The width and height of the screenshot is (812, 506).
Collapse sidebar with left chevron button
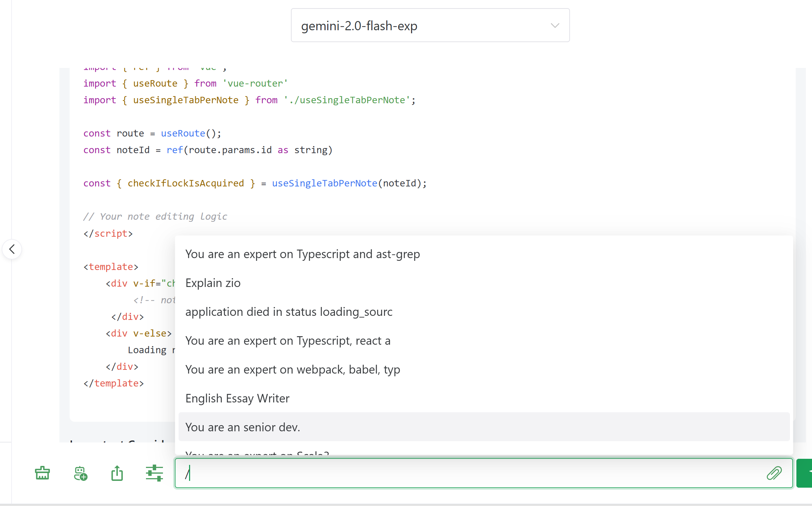tap(12, 249)
